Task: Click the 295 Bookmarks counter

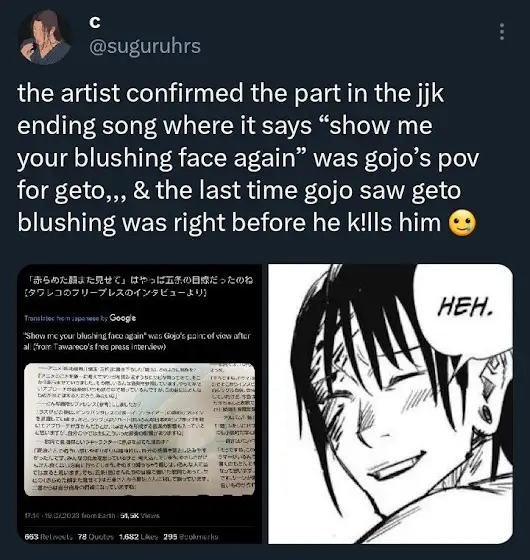Action: point(190,537)
